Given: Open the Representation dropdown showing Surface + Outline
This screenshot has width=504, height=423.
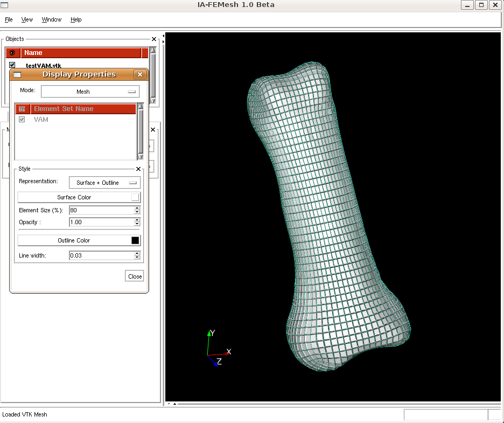Looking at the screenshot, I should (x=104, y=183).
